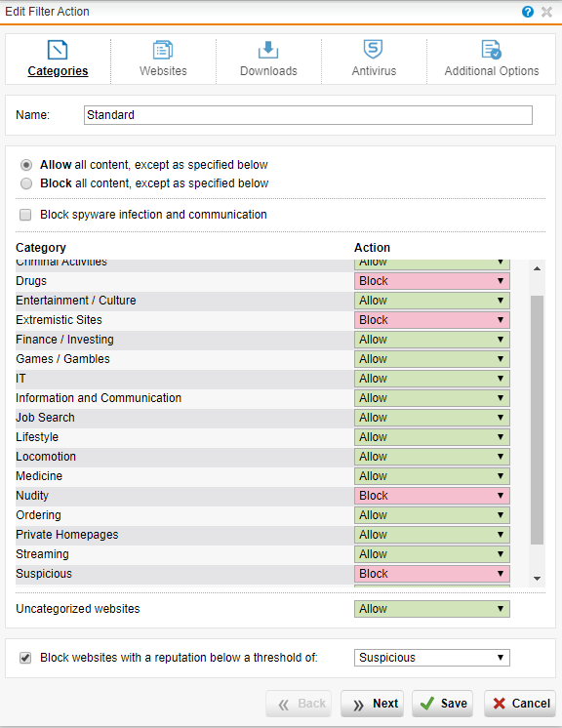Click the blue help question mark icon
Viewport: 562px width, 728px height.
tap(528, 12)
